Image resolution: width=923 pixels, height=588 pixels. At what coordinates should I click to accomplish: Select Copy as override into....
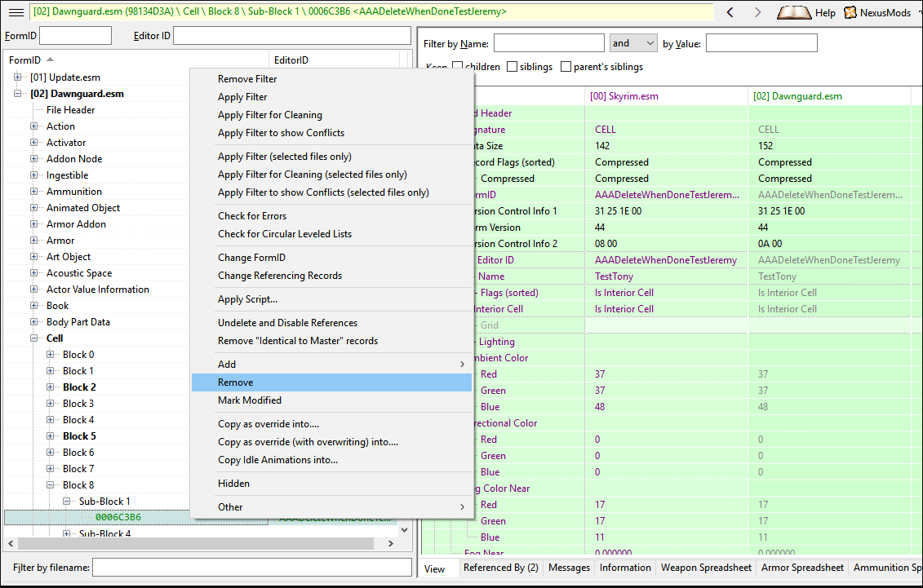(x=332, y=424)
